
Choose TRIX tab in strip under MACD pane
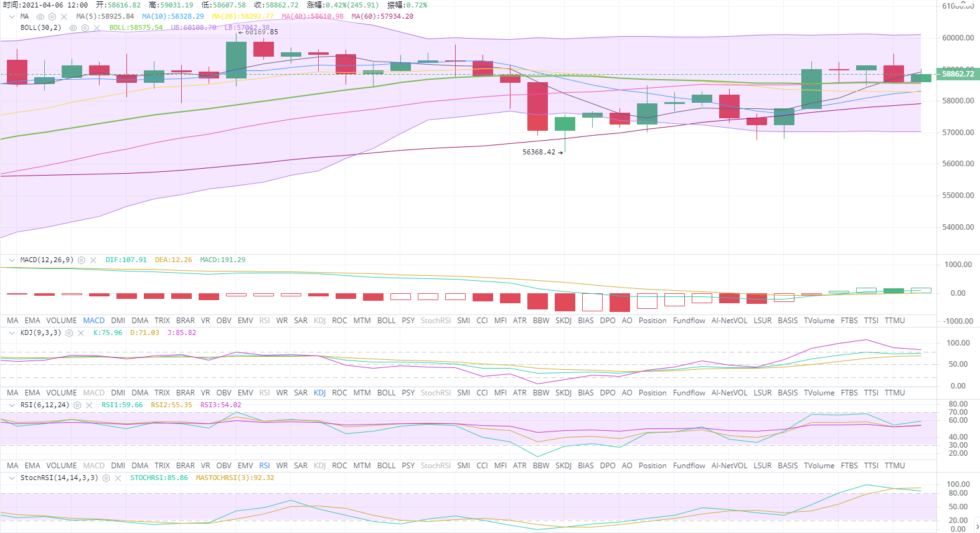point(163,321)
